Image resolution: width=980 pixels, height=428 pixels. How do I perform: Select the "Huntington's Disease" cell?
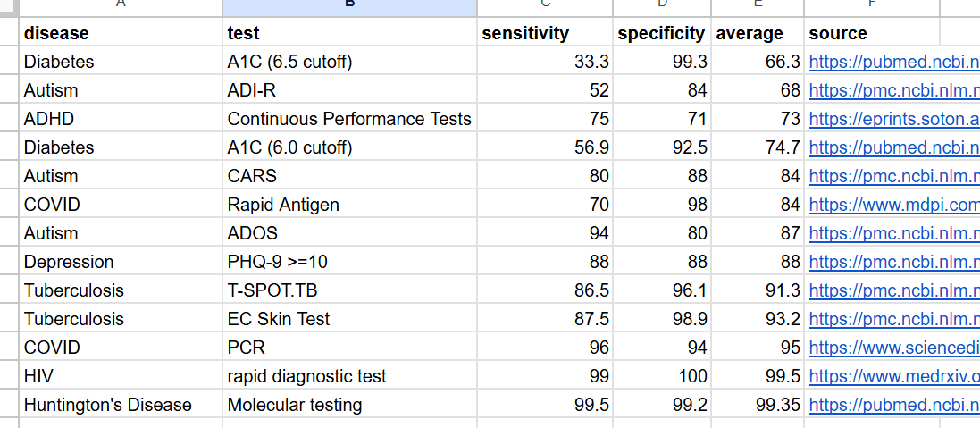pos(108,405)
